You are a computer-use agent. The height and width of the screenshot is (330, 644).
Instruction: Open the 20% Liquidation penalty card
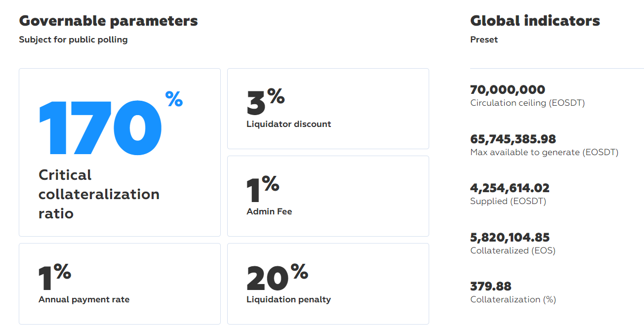(328, 284)
